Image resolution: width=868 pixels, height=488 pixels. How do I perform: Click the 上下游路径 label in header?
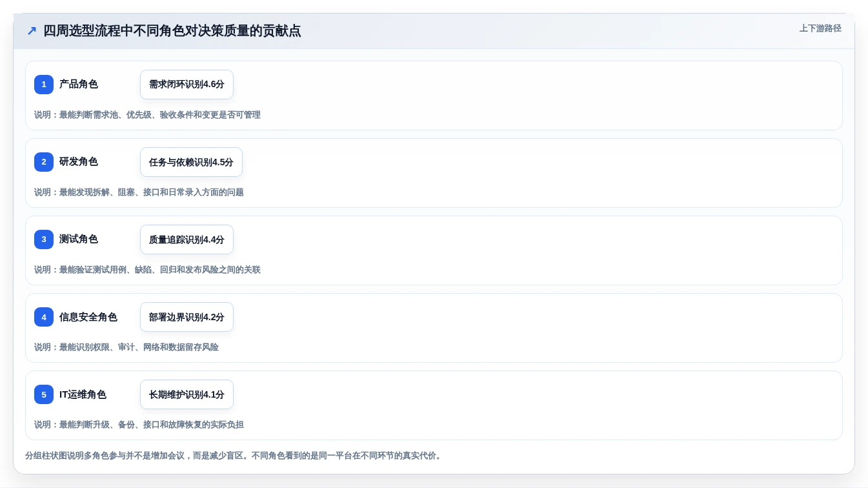[x=820, y=28]
